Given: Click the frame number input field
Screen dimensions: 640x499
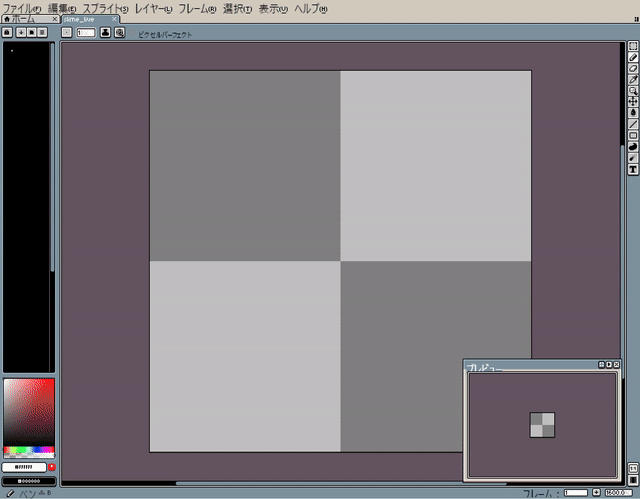Looking at the screenshot, I should click(x=576, y=493).
